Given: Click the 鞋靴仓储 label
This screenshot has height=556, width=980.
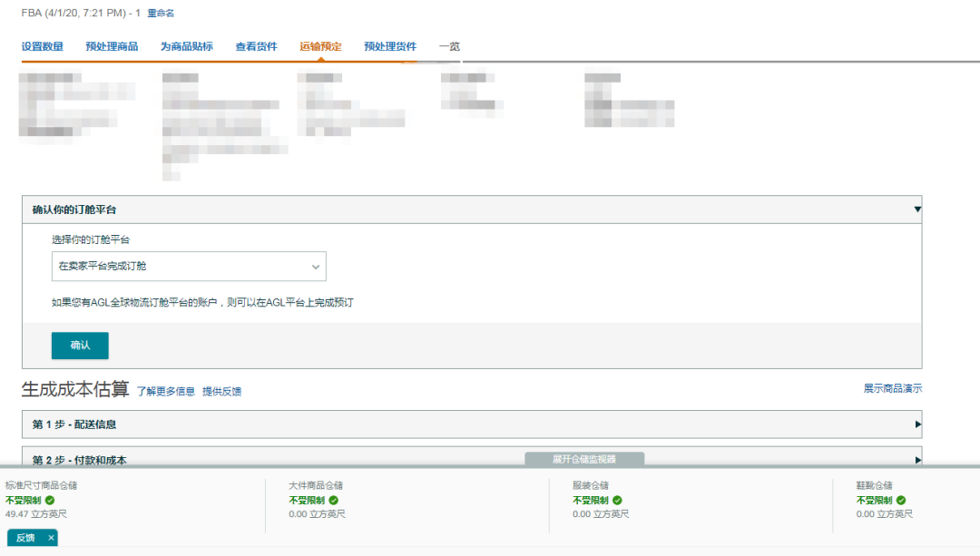Looking at the screenshot, I should pyautogui.click(x=875, y=485).
